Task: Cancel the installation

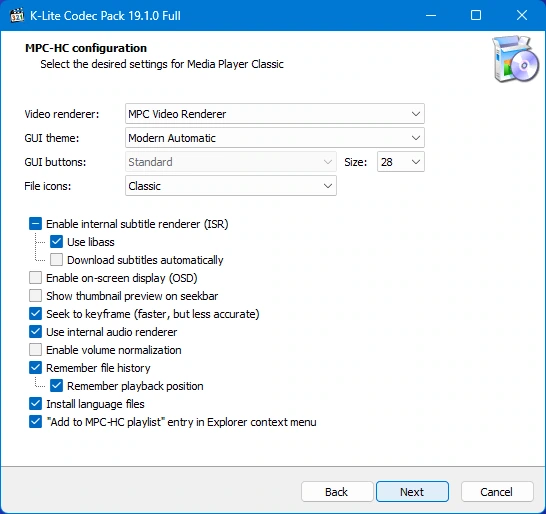Action: point(497,492)
